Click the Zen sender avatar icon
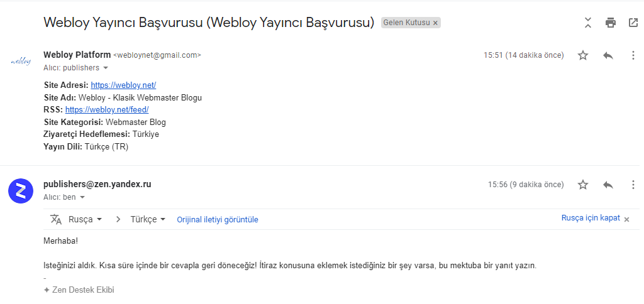 [21, 191]
